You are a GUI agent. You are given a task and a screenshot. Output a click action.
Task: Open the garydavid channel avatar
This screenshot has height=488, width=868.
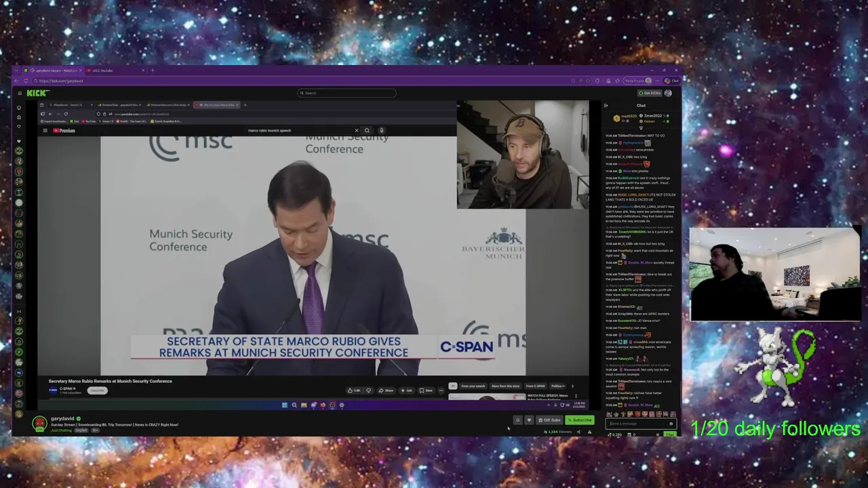[x=39, y=424]
